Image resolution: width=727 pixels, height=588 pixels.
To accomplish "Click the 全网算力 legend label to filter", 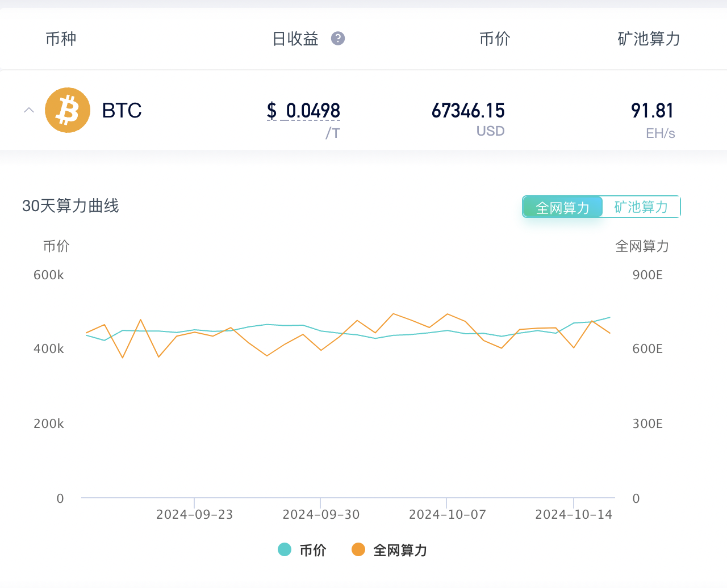I will (401, 550).
